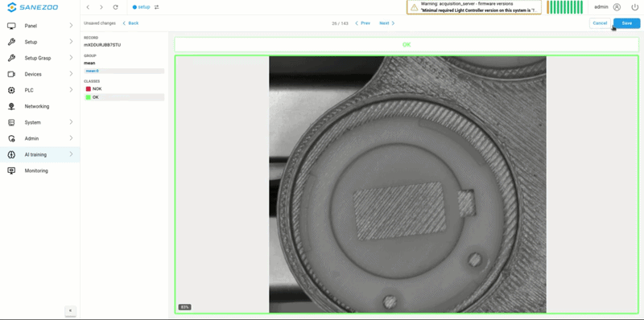Viewport: 644px width, 320px height.
Task: Click the Setup wrench icon
Action: pos(11,42)
